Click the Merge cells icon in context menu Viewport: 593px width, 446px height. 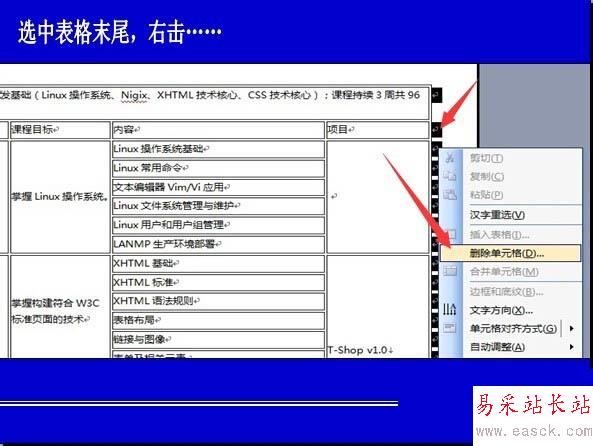click(450, 271)
